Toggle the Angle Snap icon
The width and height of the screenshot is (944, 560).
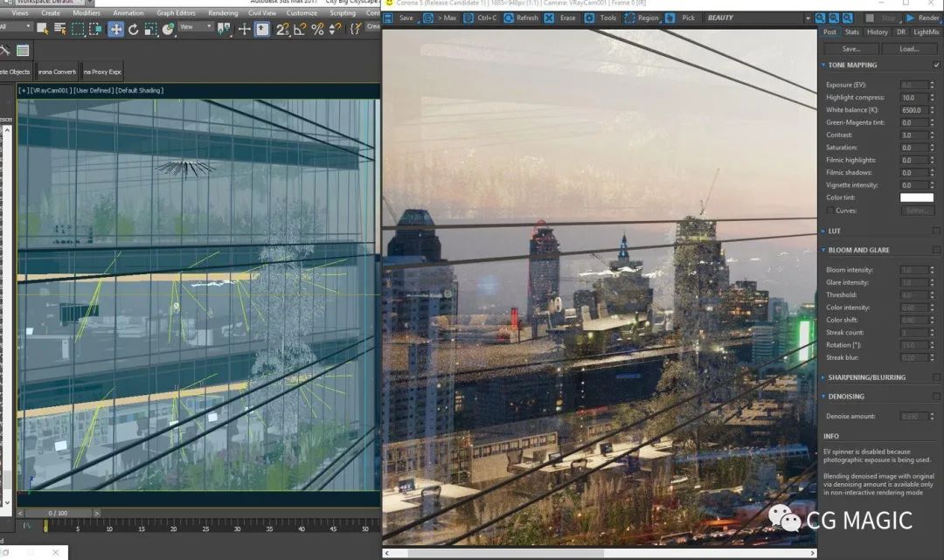pos(300,29)
